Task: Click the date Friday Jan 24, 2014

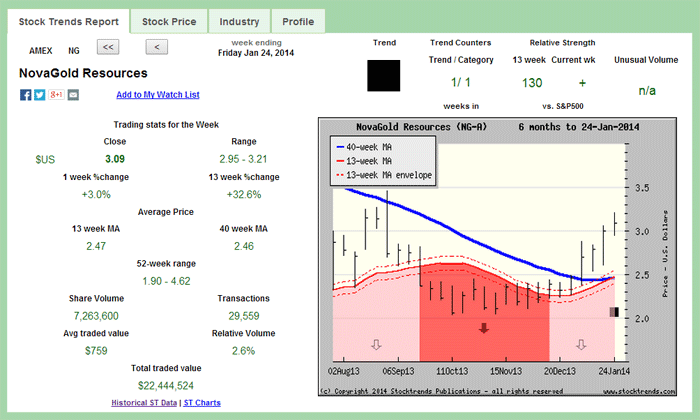Action: tap(256, 53)
